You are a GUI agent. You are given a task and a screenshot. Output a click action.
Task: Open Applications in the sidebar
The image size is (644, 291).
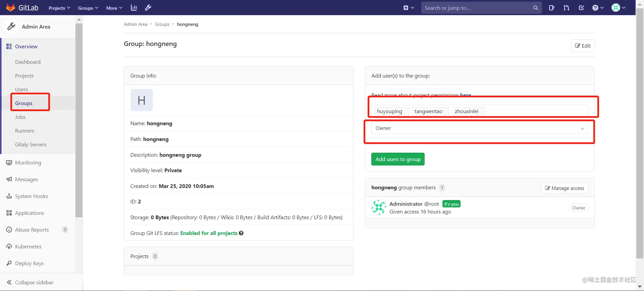pos(30,213)
